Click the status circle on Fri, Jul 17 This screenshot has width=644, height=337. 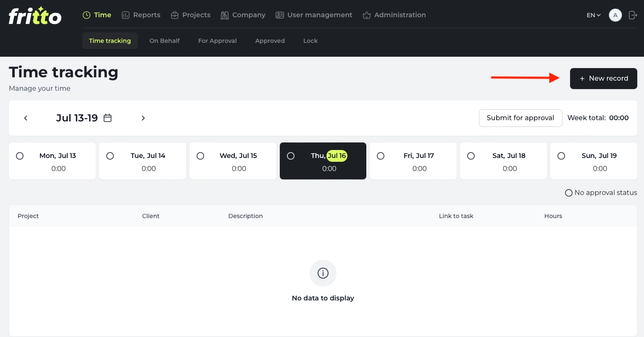coord(381,156)
